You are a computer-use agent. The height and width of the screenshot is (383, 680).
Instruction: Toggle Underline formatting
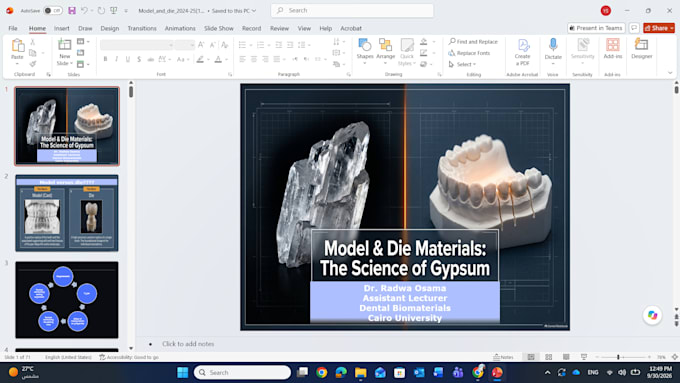click(x=128, y=59)
